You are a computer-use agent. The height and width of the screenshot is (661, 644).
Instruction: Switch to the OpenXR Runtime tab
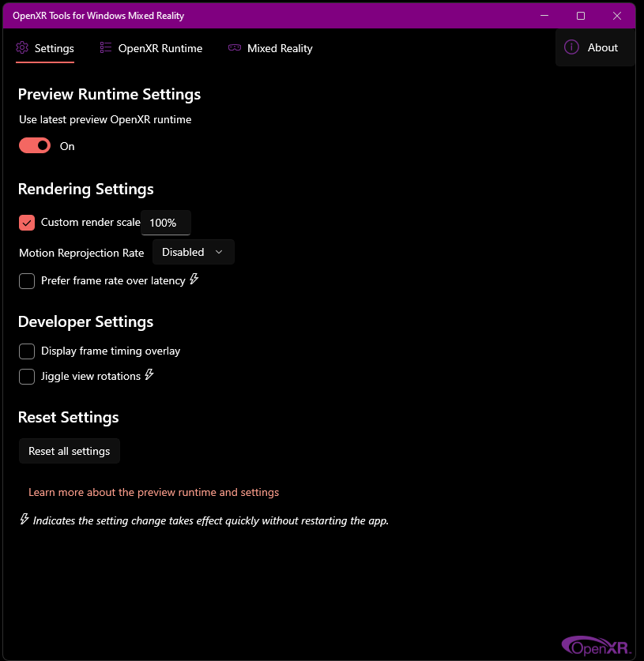tap(151, 48)
